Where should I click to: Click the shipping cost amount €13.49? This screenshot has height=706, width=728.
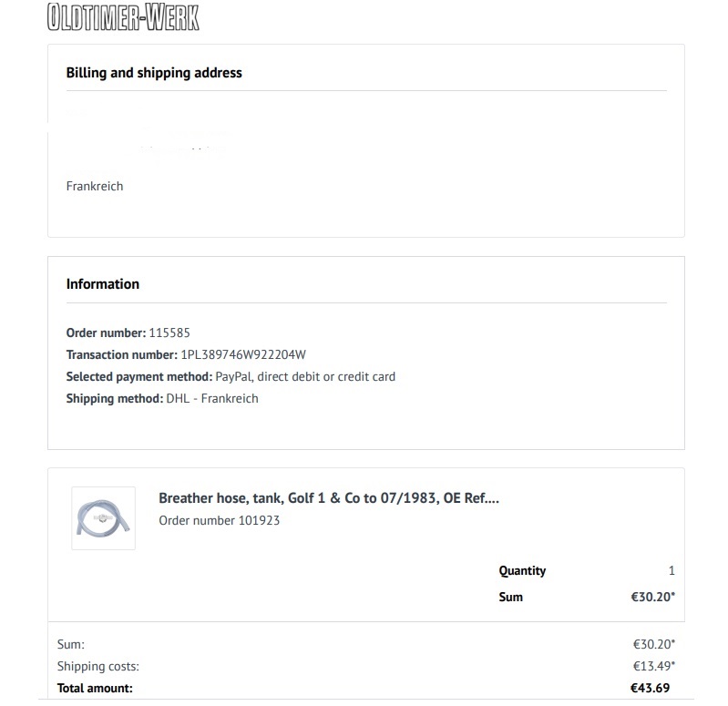[652, 666]
